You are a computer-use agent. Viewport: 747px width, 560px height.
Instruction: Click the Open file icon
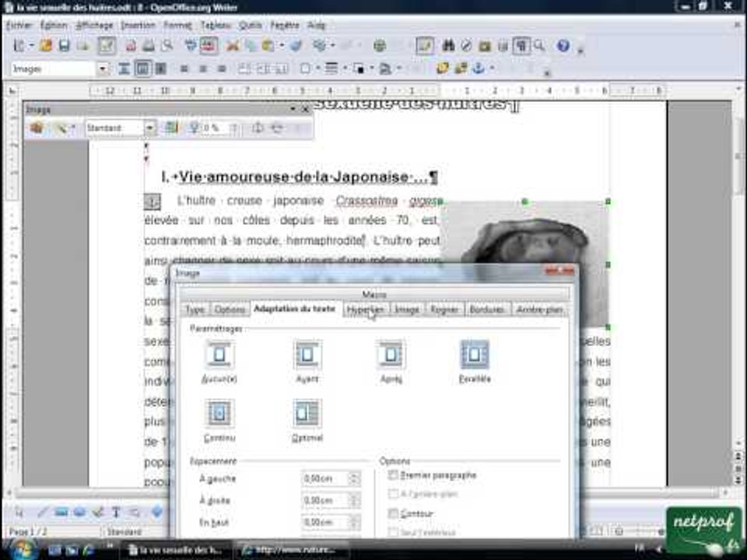[x=46, y=46]
